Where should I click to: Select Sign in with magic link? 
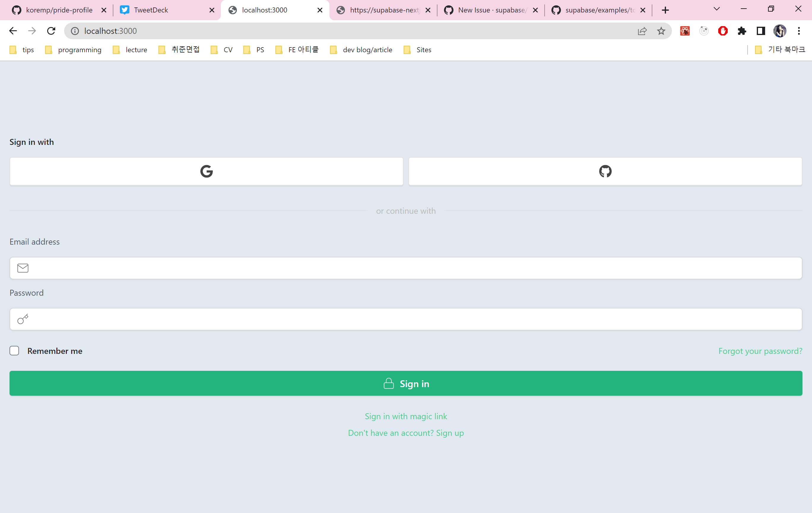406,416
